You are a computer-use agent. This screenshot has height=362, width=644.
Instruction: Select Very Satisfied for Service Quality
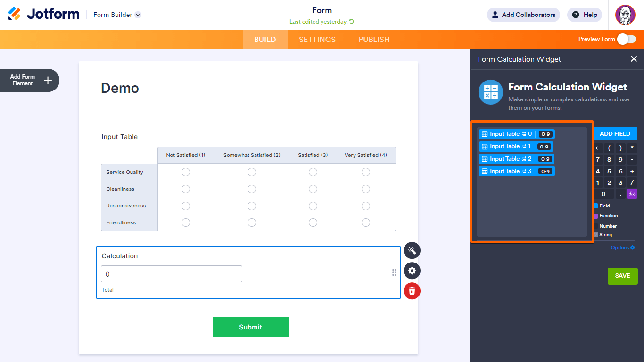tap(366, 172)
